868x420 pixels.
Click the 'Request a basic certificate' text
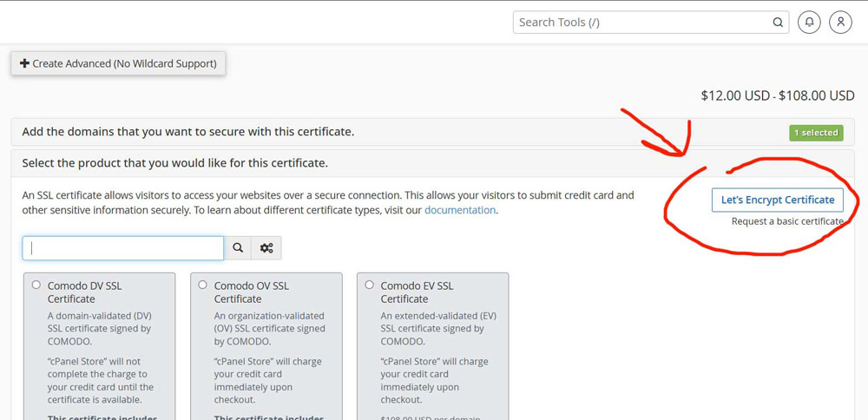coord(787,221)
